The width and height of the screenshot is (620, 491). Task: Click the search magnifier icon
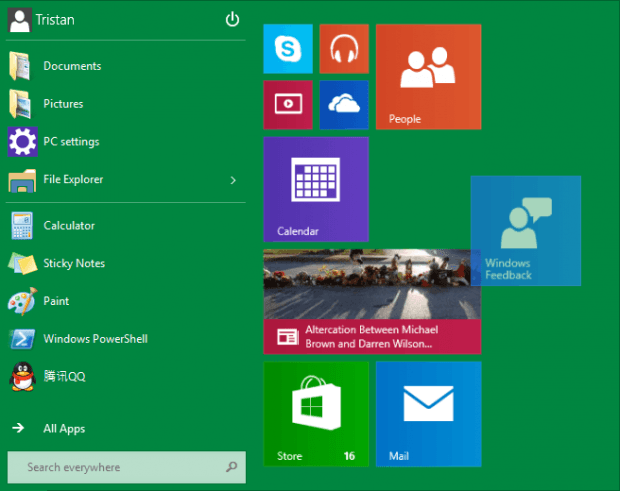231,467
